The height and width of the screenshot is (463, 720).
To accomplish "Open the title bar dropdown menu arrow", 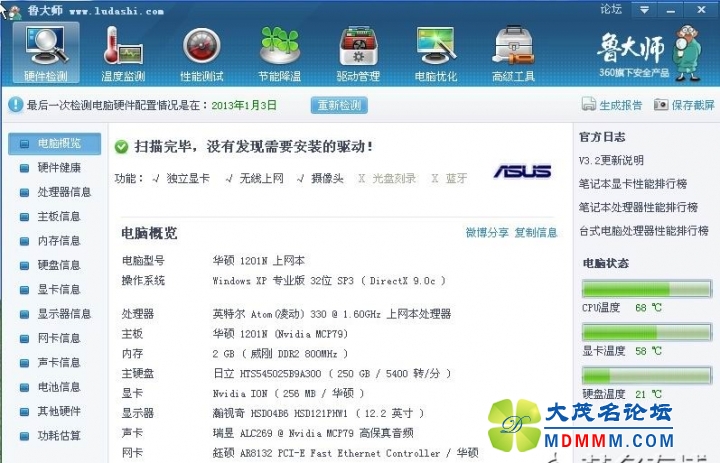I will [645, 10].
